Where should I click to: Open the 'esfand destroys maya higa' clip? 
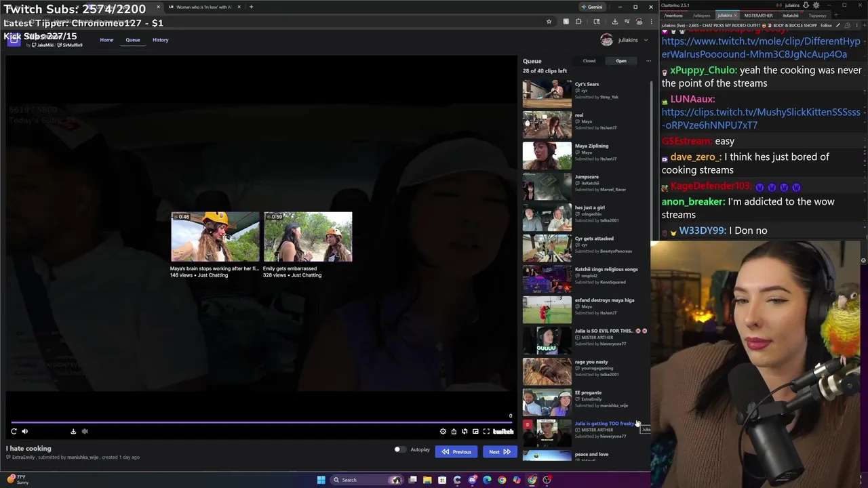coord(547,310)
